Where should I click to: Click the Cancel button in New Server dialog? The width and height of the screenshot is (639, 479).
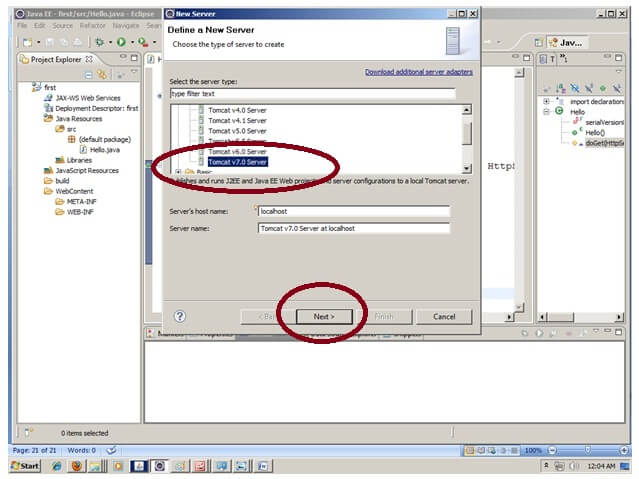click(444, 316)
